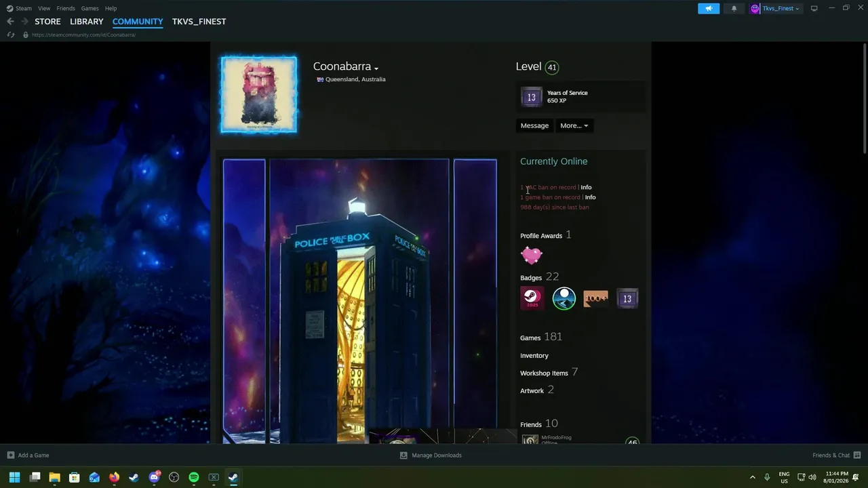
Task: Show hidden system tray icons chevron
Action: [x=752, y=477]
